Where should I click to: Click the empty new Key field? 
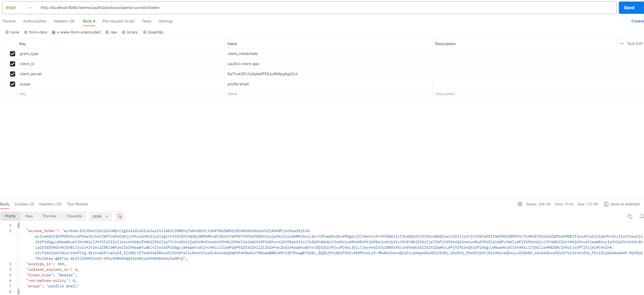(x=120, y=94)
